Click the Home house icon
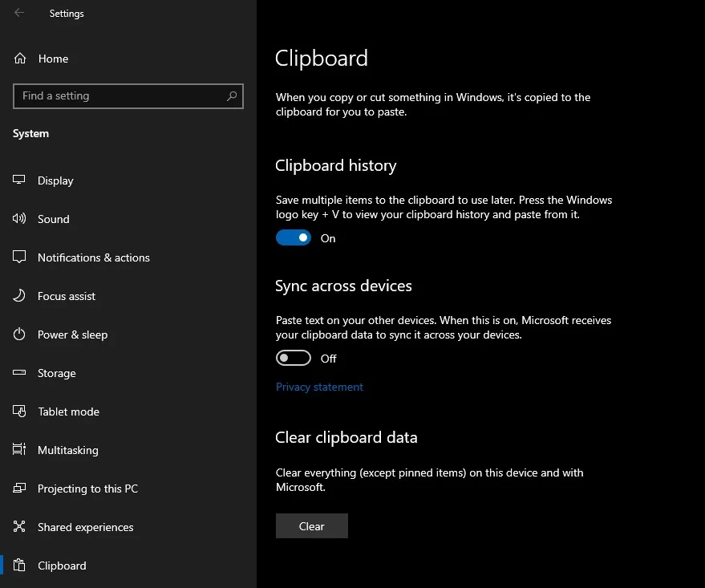This screenshot has height=588, width=705. click(x=20, y=59)
